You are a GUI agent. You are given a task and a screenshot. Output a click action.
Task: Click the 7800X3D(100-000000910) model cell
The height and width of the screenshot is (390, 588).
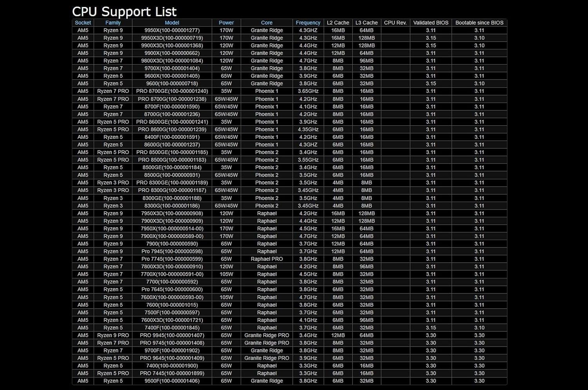pos(172,267)
